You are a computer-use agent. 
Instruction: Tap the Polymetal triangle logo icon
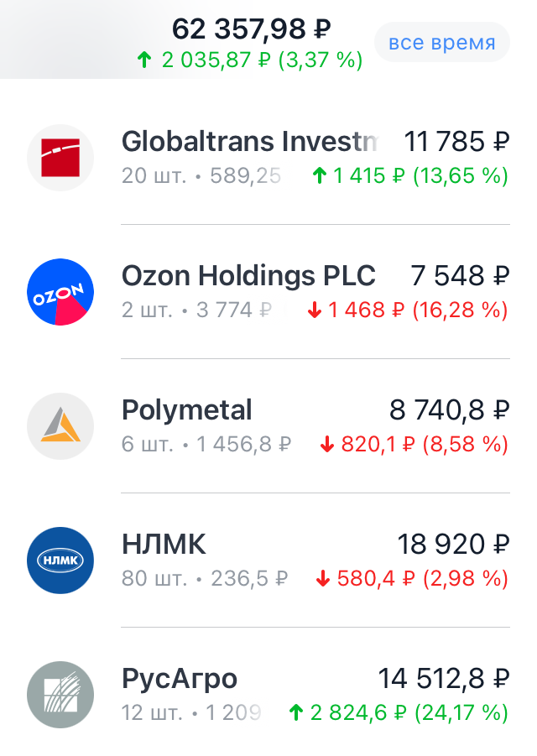[60, 426]
